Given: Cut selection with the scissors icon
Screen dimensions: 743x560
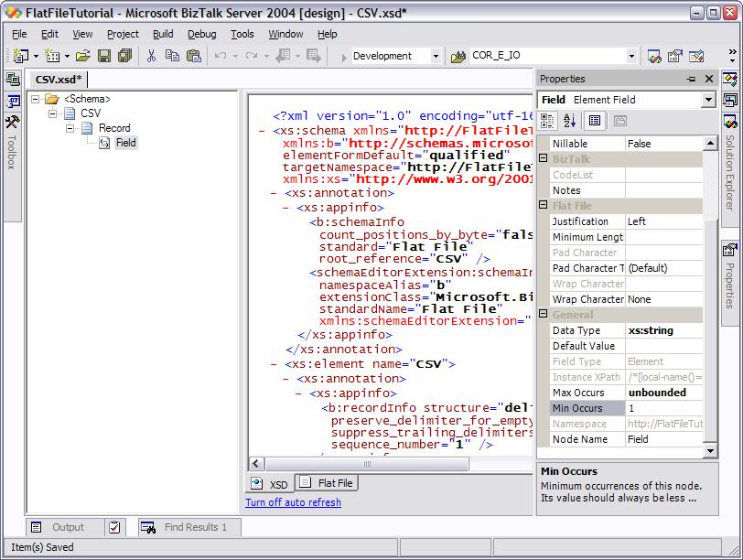Looking at the screenshot, I should 151,56.
